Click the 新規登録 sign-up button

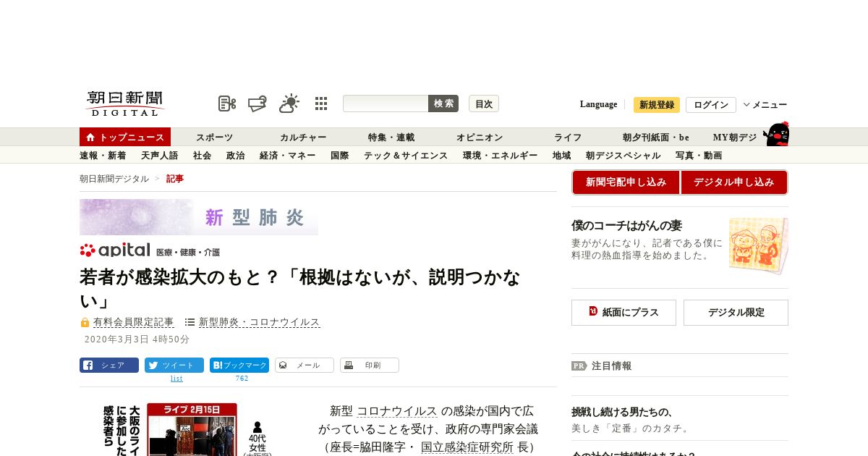coord(657,105)
